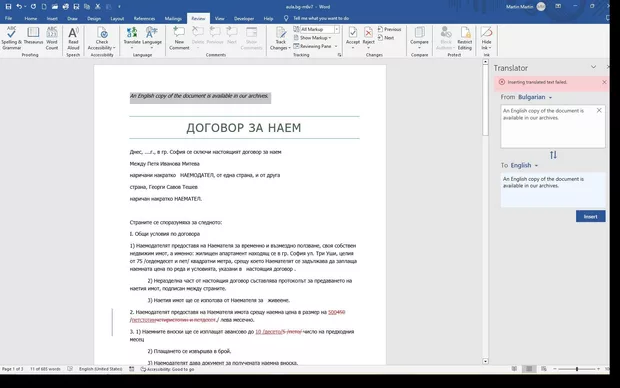
Task: Click Track Changes button
Action: pyautogui.click(x=280, y=38)
